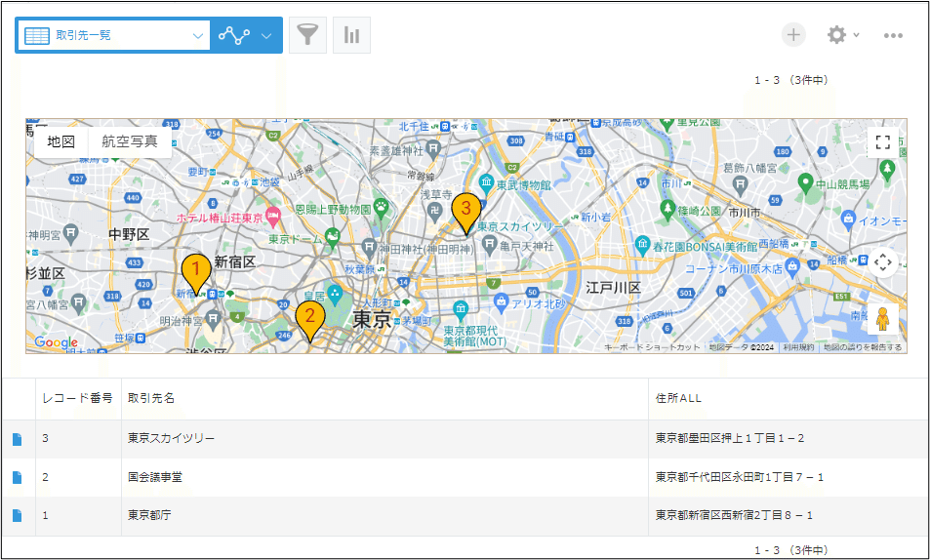Click address 東京都千代田区永田町1丁目７－１
Screen dimensions: 930x560
pyautogui.click(x=739, y=477)
